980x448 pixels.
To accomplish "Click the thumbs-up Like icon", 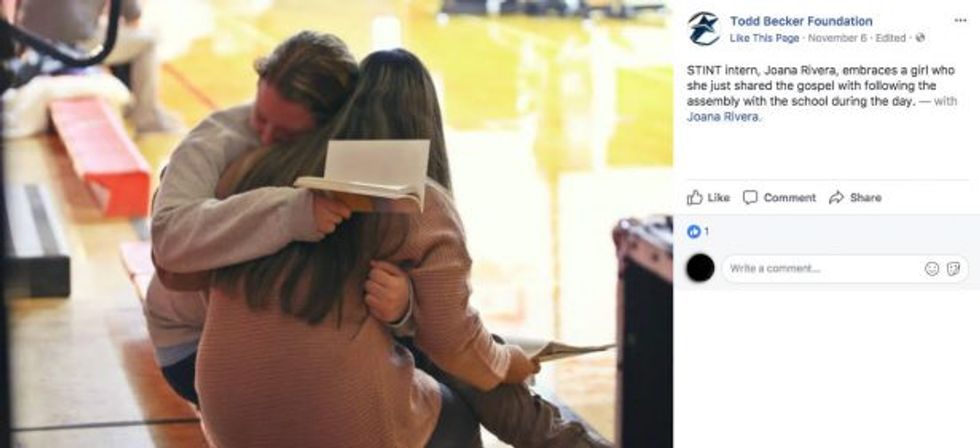I will (x=694, y=197).
